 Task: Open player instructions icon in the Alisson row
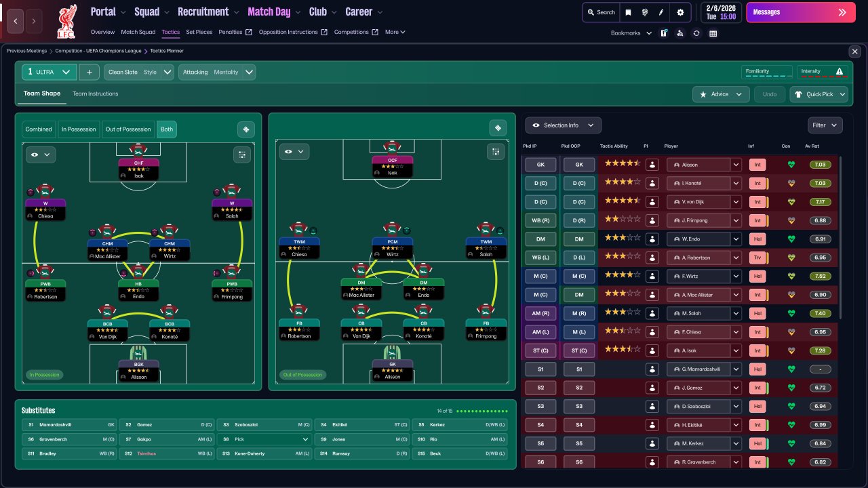click(x=653, y=165)
